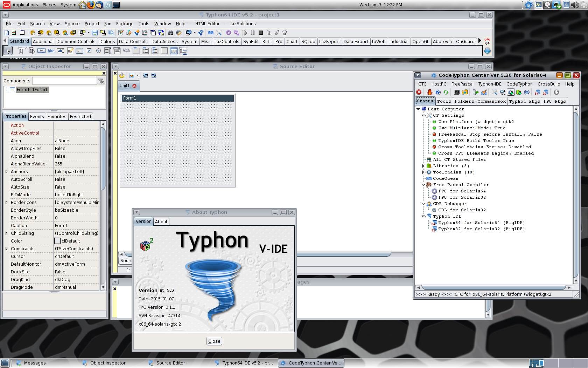Open the terminal icon in CodeTyphon Center toolbar
This screenshot has width=588, height=368.
tap(457, 92)
